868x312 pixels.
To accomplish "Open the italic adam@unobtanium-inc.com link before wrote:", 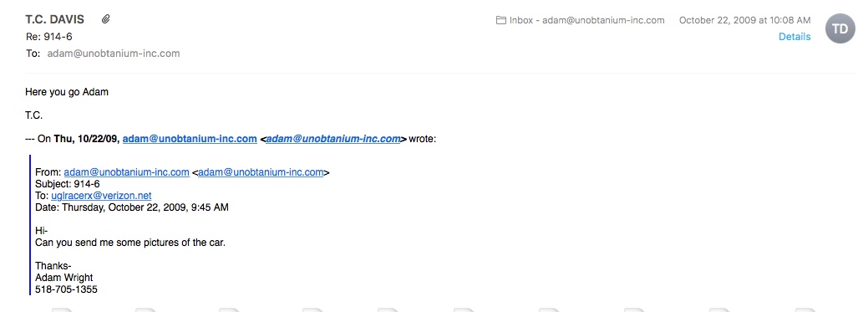I will point(333,139).
